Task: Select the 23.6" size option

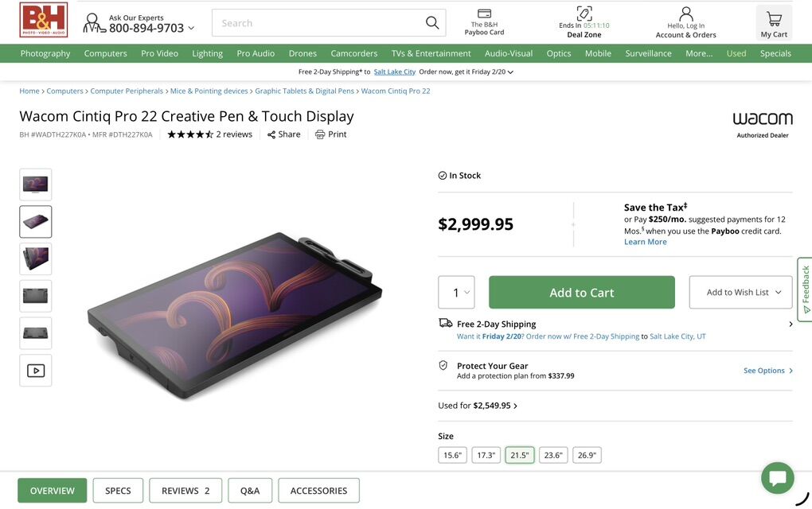Action: (x=552, y=456)
